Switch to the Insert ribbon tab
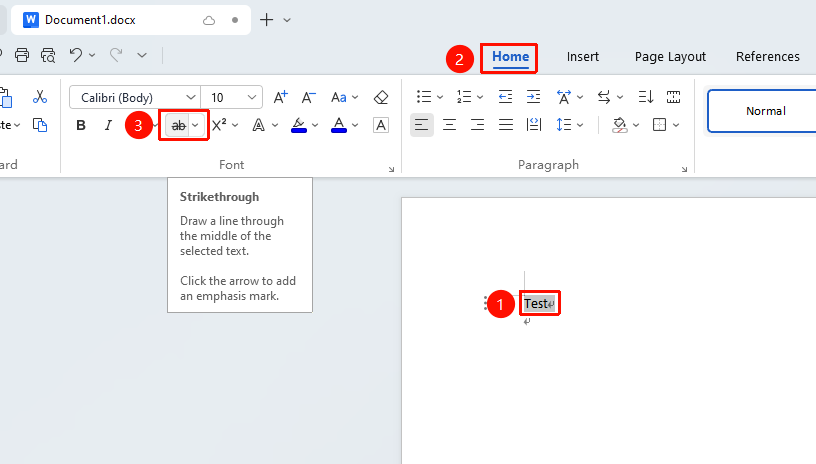Viewport: 816px width, 464px height. [583, 57]
